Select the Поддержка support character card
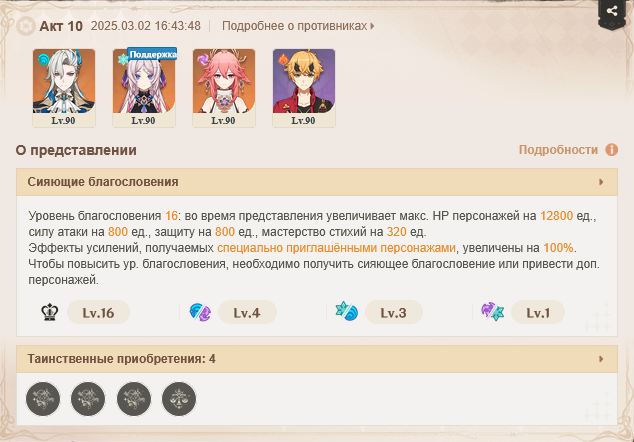This screenshot has width=634, height=442. (144, 88)
